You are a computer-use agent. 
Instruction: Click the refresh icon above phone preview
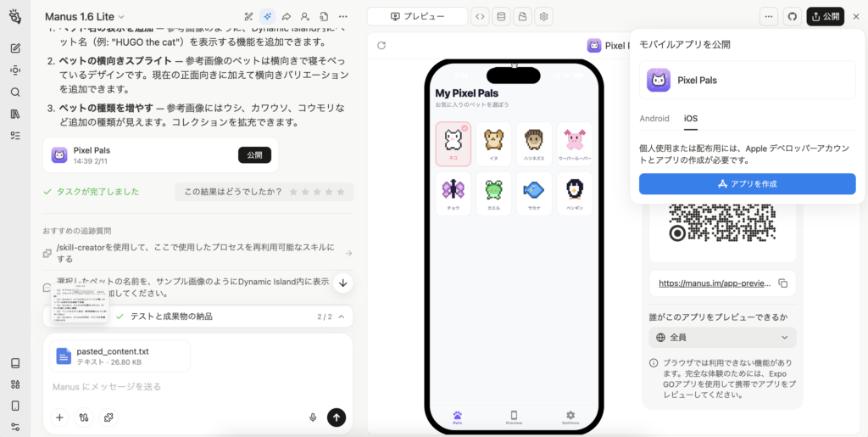[381, 46]
